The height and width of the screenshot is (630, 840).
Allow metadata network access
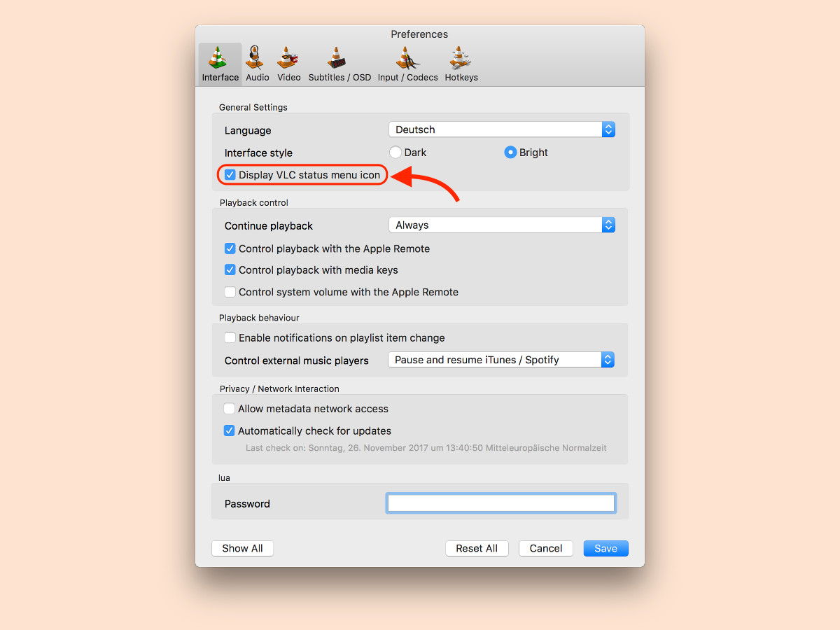230,409
